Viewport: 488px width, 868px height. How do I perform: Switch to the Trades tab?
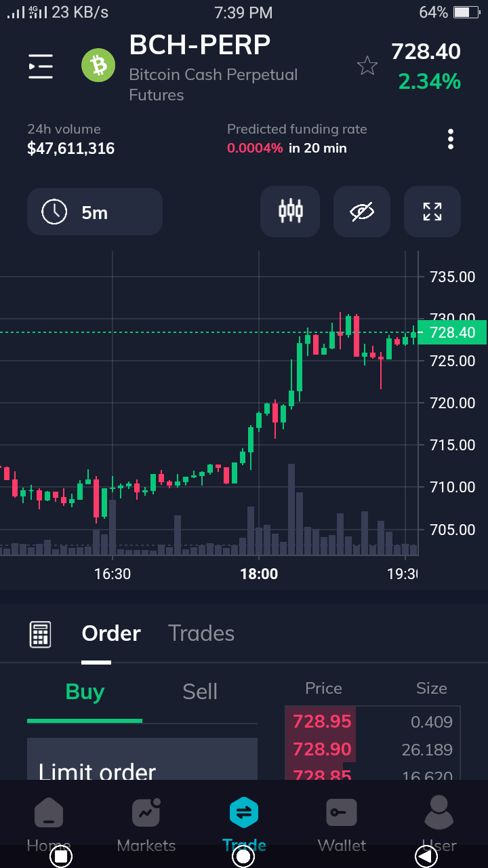click(x=201, y=633)
